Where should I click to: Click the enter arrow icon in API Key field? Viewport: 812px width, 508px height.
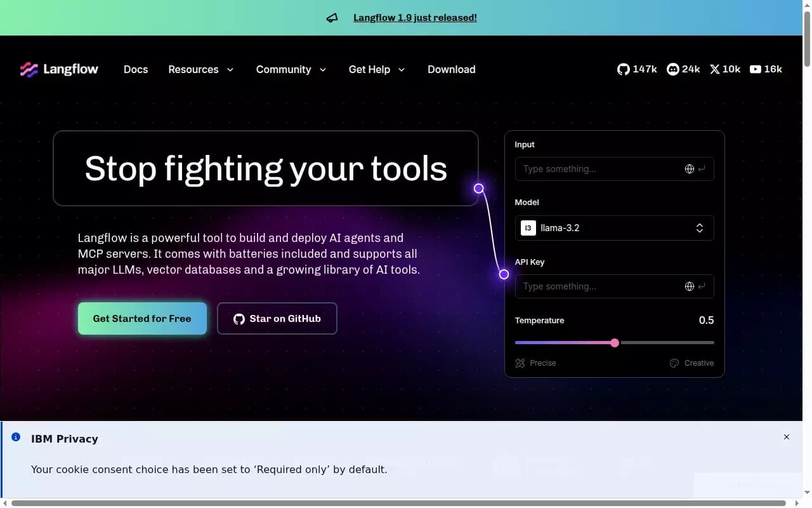click(x=702, y=286)
